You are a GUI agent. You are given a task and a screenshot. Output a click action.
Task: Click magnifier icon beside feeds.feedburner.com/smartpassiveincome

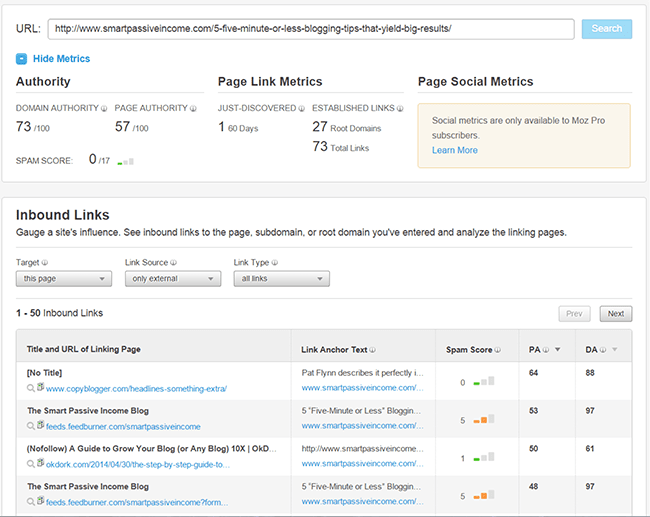[x=31, y=426]
